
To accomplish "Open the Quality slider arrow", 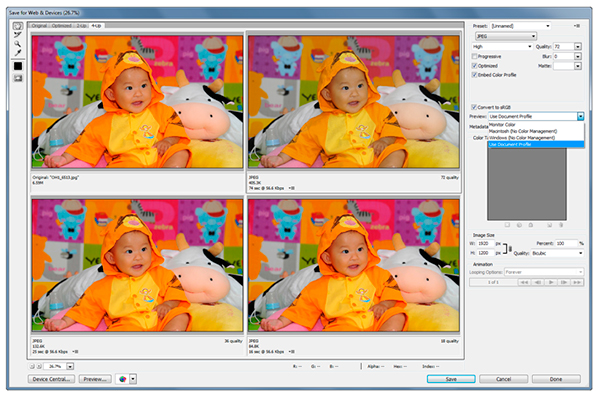I will (x=578, y=46).
